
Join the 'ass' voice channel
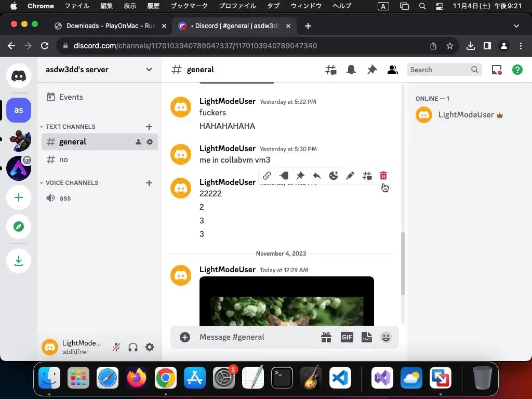coord(99,198)
